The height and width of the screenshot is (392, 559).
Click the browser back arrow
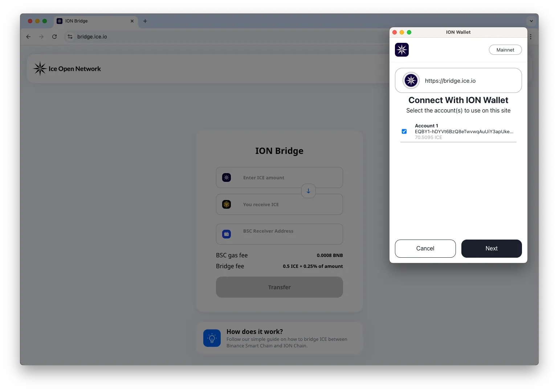pyautogui.click(x=28, y=37)
